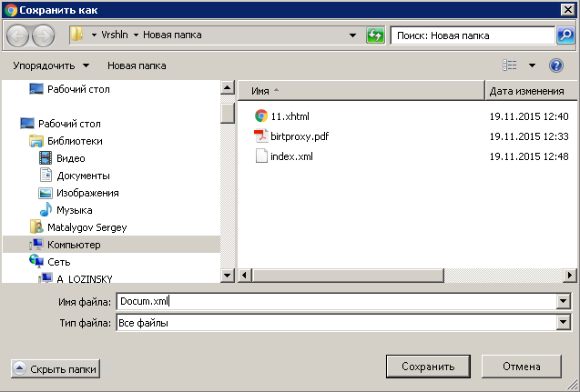Open address bar history dropdown

352,35
